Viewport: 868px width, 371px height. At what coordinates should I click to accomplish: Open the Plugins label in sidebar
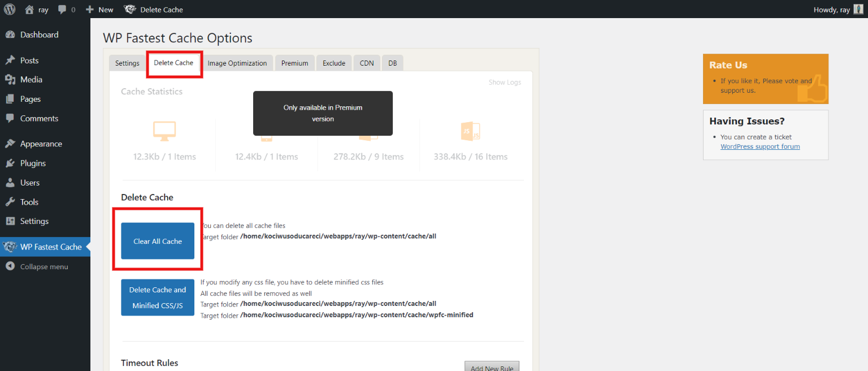click(x=33, y=163)
